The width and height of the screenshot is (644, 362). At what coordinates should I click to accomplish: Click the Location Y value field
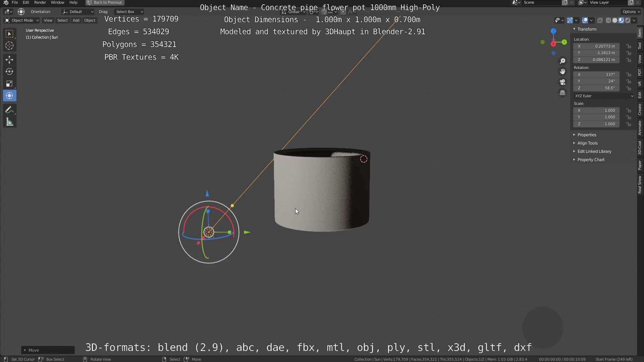click(x=596, y=53)
